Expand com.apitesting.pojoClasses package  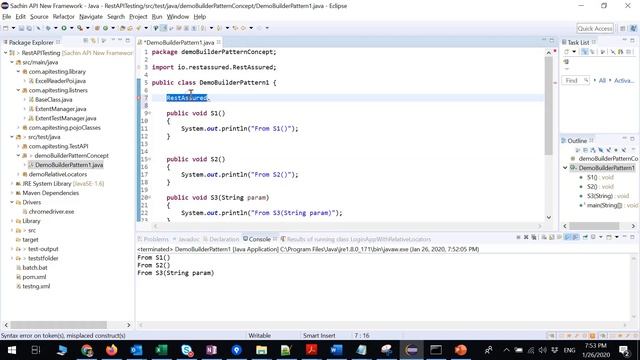coord(18,128)
